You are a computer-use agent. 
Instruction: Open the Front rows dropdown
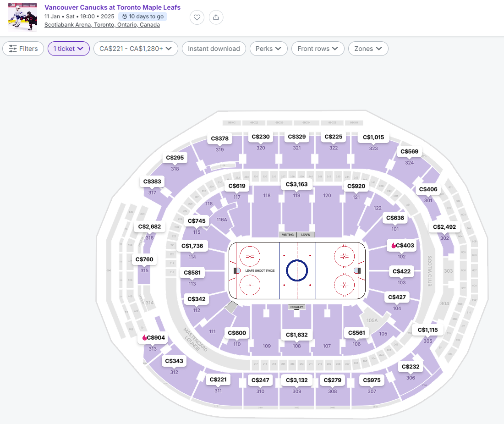(x=318, y=49)
